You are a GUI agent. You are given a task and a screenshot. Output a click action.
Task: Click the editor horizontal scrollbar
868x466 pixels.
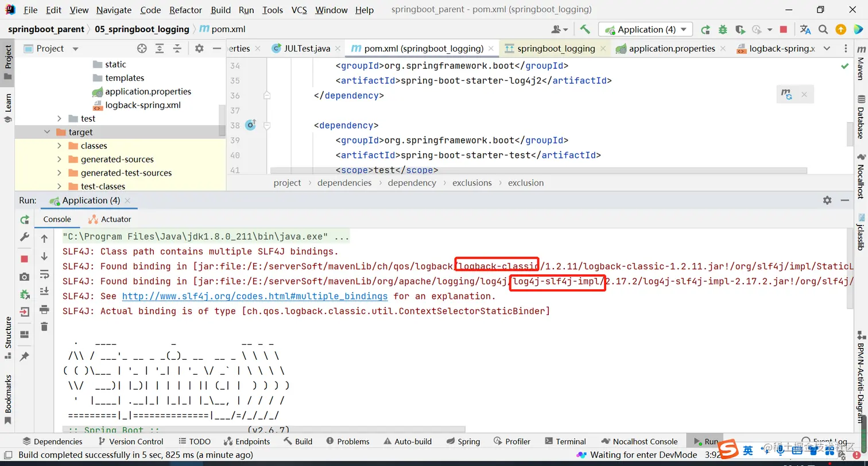pyautogui.click(x=538, y=170)
